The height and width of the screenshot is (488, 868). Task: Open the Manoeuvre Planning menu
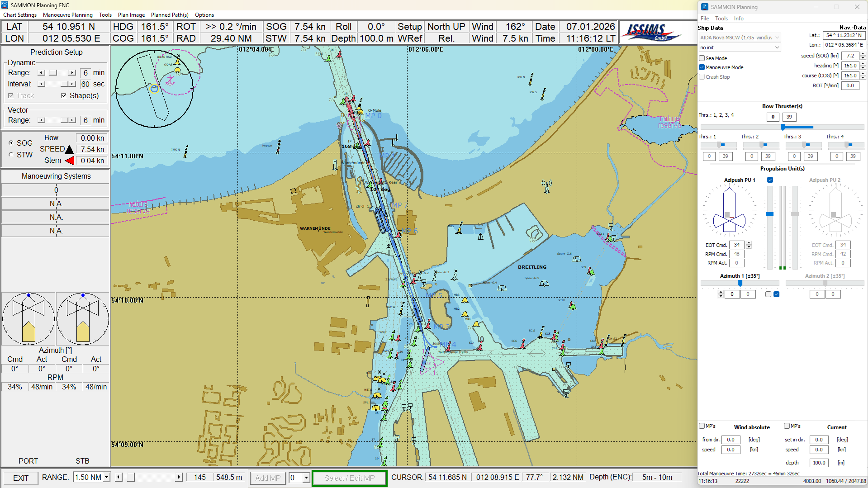coord(67,15)
